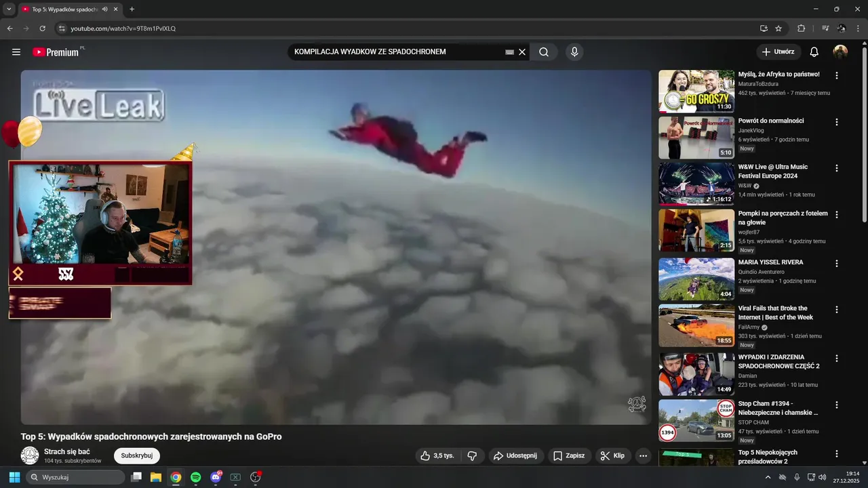Image resolution: width=868 pixels, height=488 pixels.
Task: Open YouTube account avatar menu
Action: point(840,52)
